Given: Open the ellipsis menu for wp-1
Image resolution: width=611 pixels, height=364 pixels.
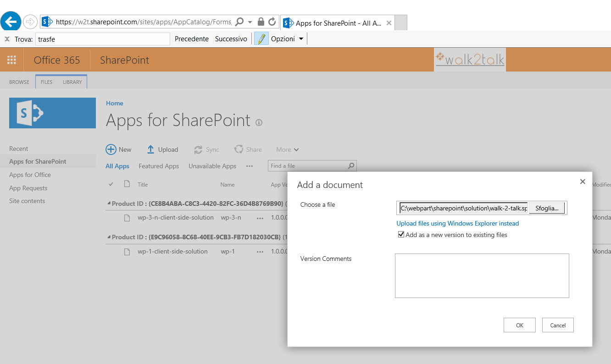Looking at the screenshot, I should point(260,252).
